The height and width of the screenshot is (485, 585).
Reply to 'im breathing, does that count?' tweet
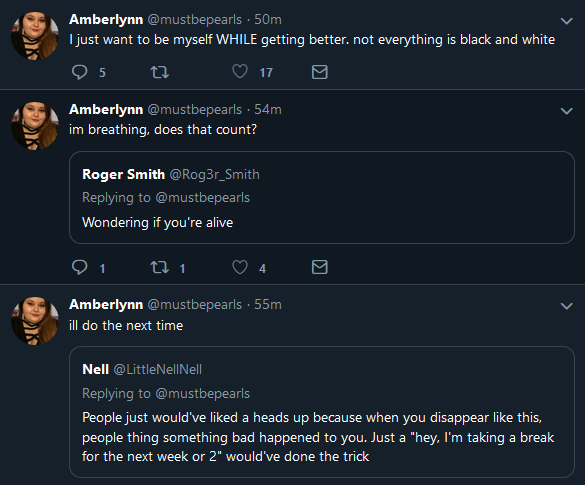coord(79,267)
